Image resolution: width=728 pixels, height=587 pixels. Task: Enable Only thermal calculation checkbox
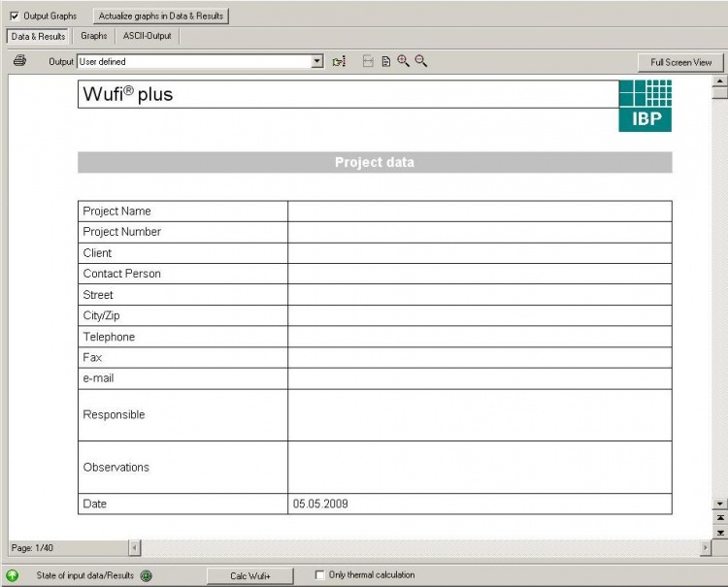tap(319, 575)
